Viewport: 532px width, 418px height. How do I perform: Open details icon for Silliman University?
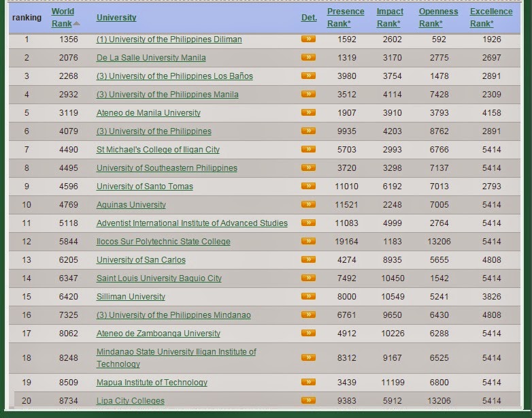[308, 296]
